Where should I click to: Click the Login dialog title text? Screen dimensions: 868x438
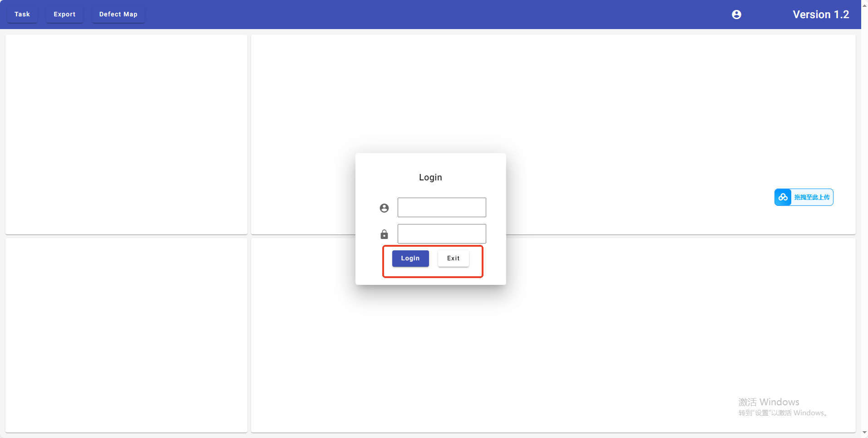[x=430, y=177]
